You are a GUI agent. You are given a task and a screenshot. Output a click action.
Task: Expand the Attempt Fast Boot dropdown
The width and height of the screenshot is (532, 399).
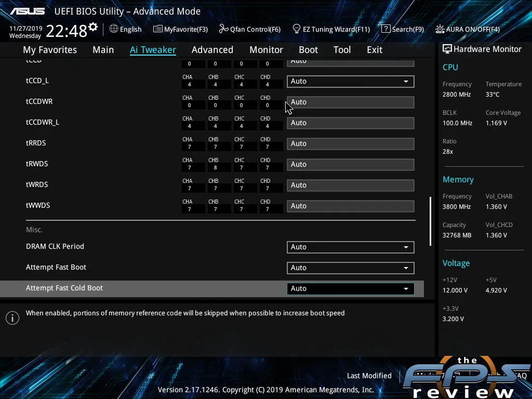coord(351,268)
